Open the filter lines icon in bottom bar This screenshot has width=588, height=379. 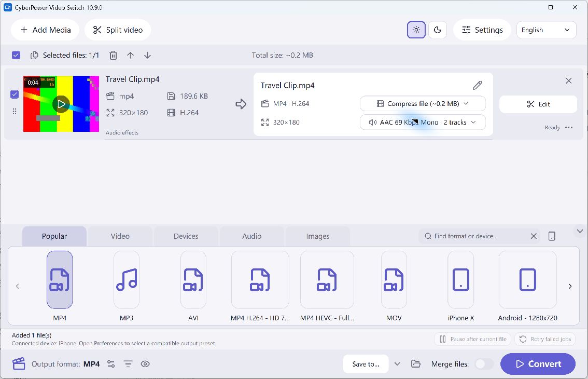pyautogui.click(x=128, y=364)
